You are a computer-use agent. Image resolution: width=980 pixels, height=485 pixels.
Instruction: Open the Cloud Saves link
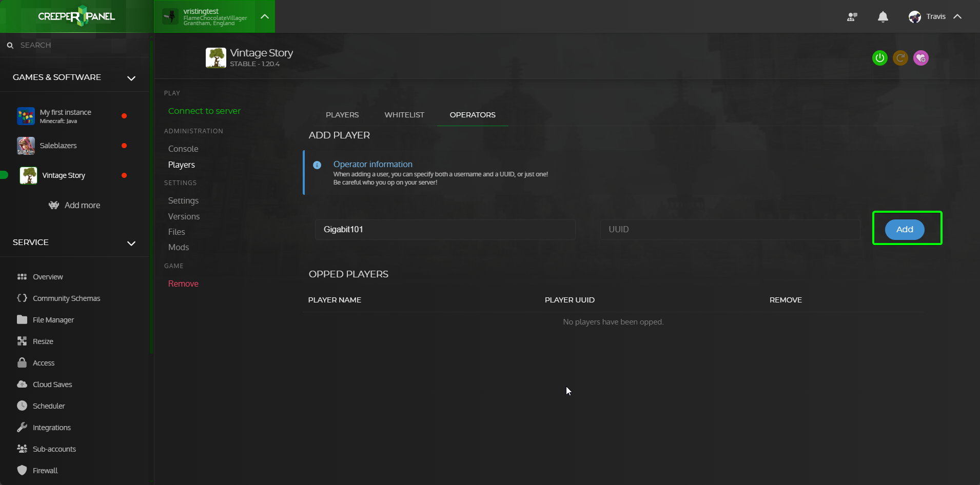pyautogui.click(x=52, y=385)
